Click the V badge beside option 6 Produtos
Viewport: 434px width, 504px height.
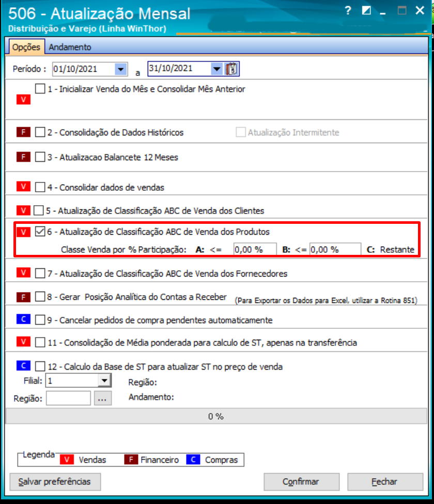[23, 232]
